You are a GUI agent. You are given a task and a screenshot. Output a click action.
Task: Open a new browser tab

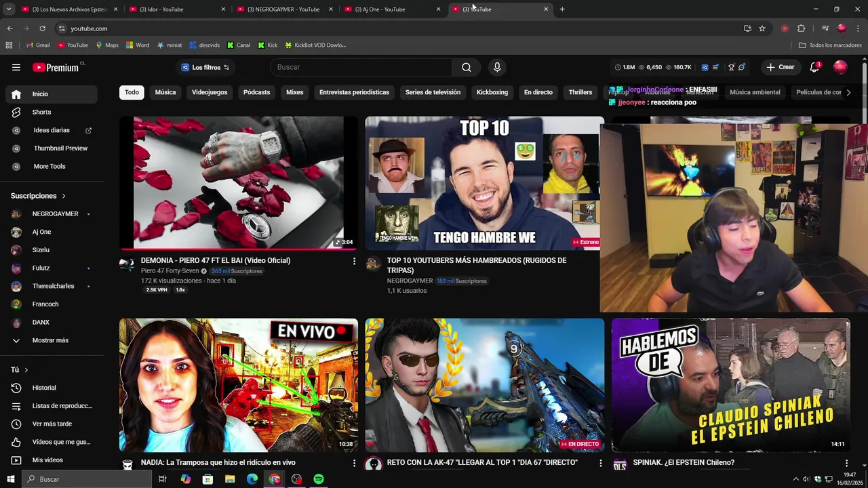click(x=562, y=9)
